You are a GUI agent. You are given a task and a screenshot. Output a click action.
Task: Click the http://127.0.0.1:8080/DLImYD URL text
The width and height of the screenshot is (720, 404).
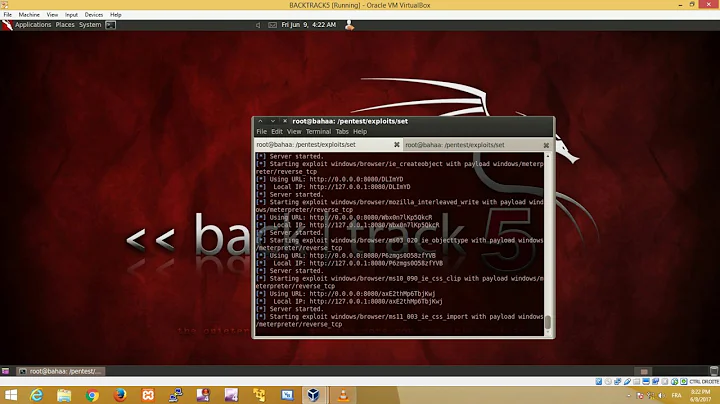click(x=360, y=187)
